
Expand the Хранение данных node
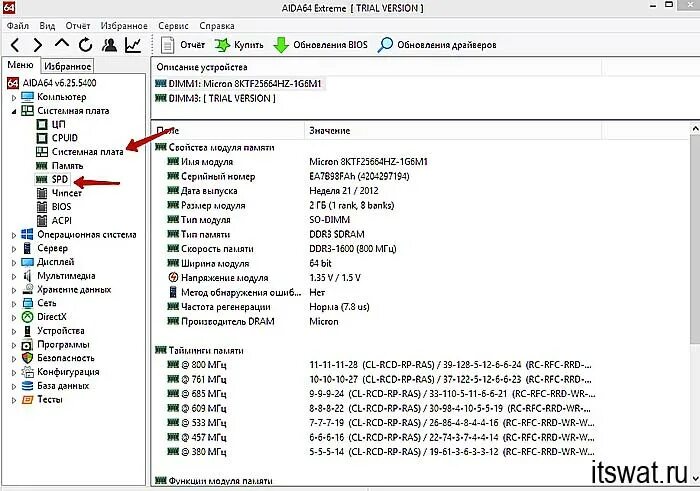click(x=14, y=291)
